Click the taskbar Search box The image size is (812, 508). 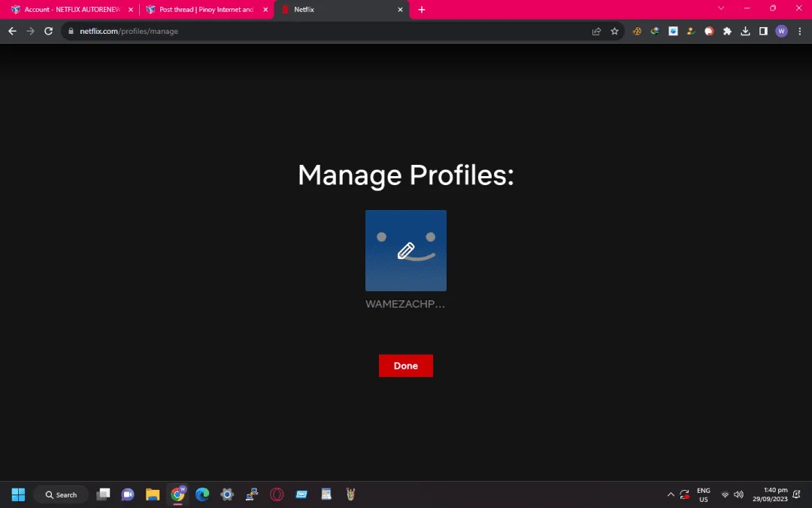pos(61,494)
